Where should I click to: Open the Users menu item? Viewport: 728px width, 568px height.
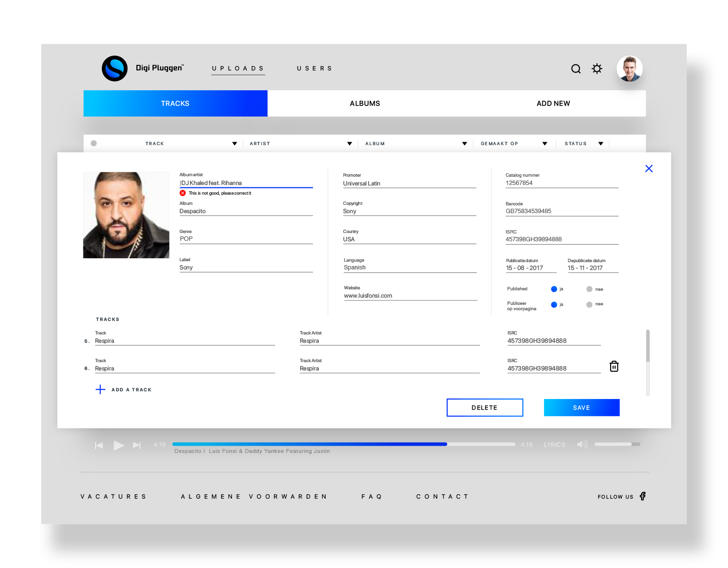tap(314, 68)
